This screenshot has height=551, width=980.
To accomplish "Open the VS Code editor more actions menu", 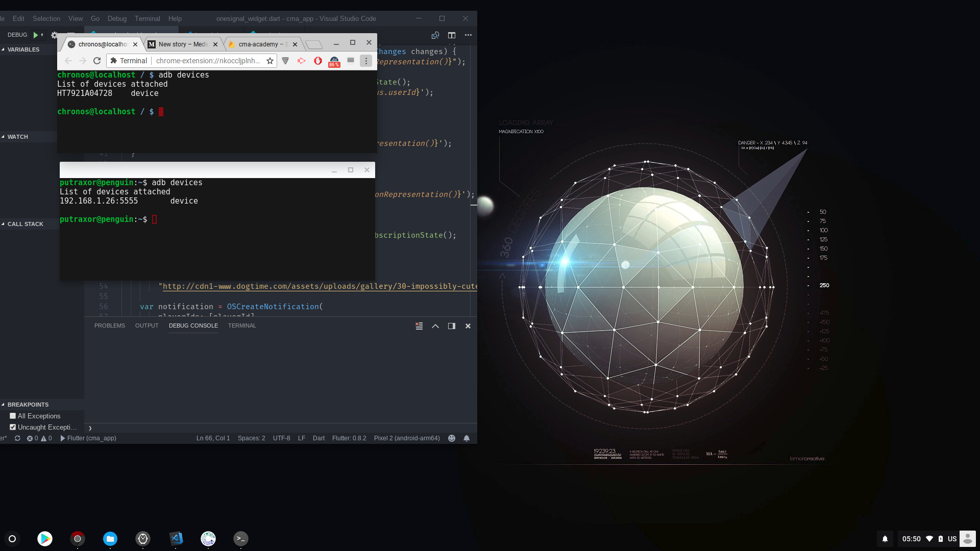I will (468, 35).
